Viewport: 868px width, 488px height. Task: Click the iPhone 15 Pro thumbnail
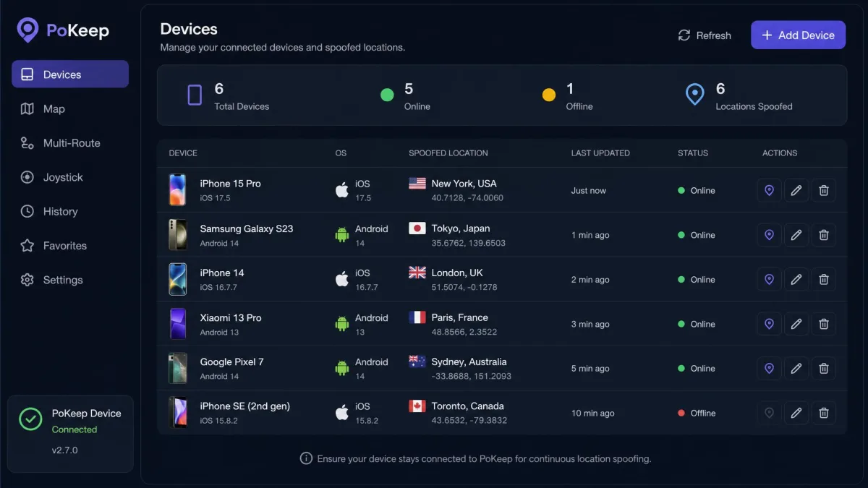tap(178, 190)
